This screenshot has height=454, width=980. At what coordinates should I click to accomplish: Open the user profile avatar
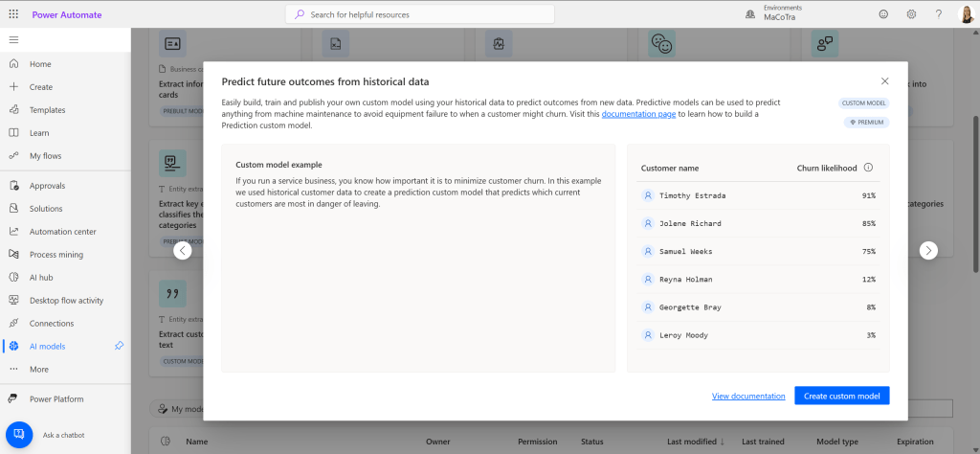pos(966,14)
